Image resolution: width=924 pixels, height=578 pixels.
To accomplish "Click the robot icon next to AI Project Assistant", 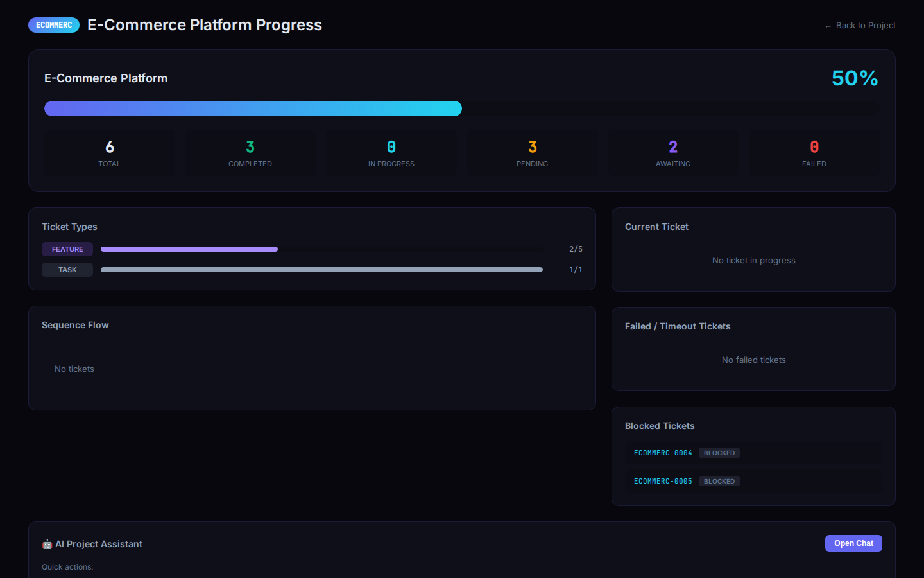I will pyautogui.click(x=46, y=544).
